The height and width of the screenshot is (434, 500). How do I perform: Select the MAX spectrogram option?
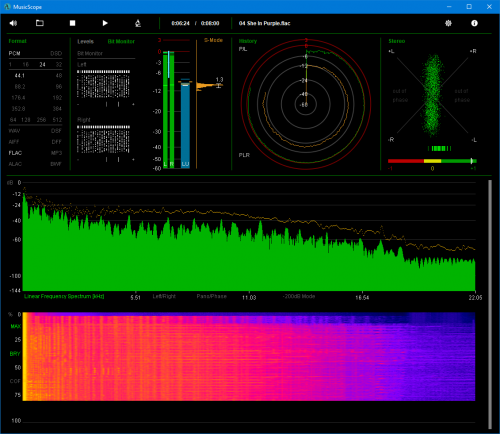tap(15, 326)
